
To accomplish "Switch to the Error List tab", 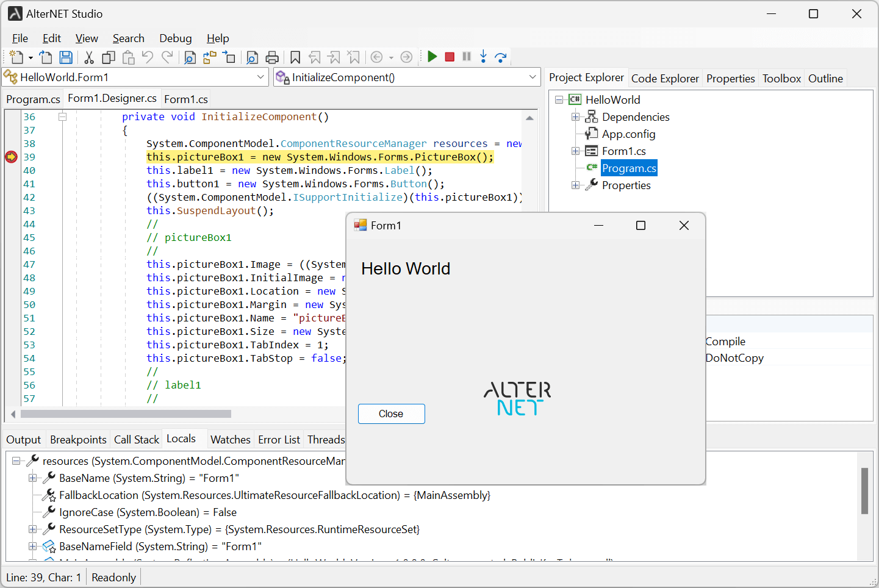I will pos(279,439).
